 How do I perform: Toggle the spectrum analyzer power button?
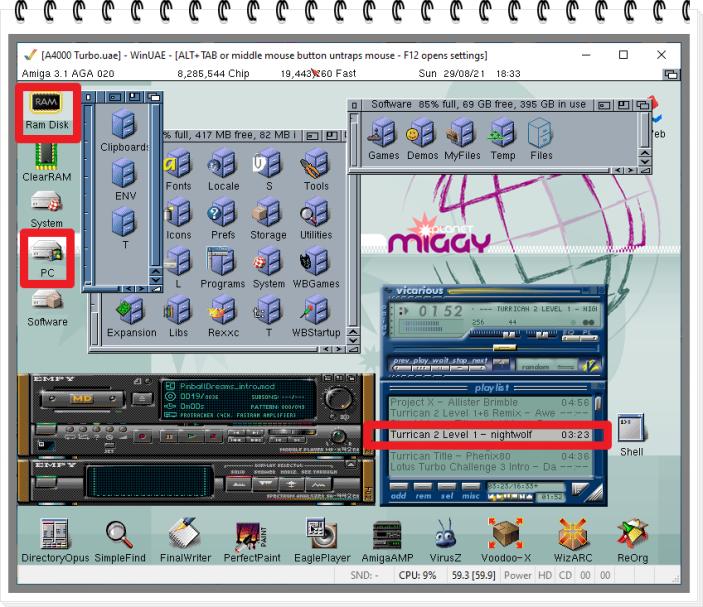(45, 482)
